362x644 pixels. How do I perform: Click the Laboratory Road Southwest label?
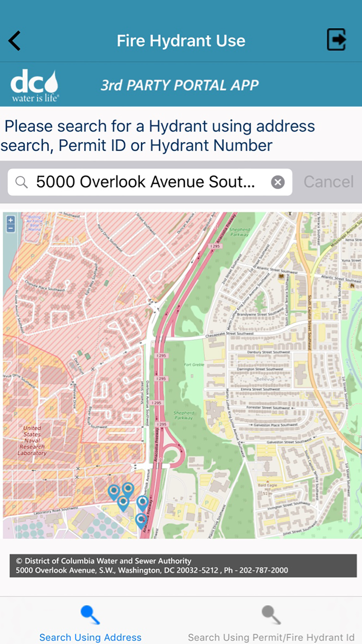pos(56,510)
